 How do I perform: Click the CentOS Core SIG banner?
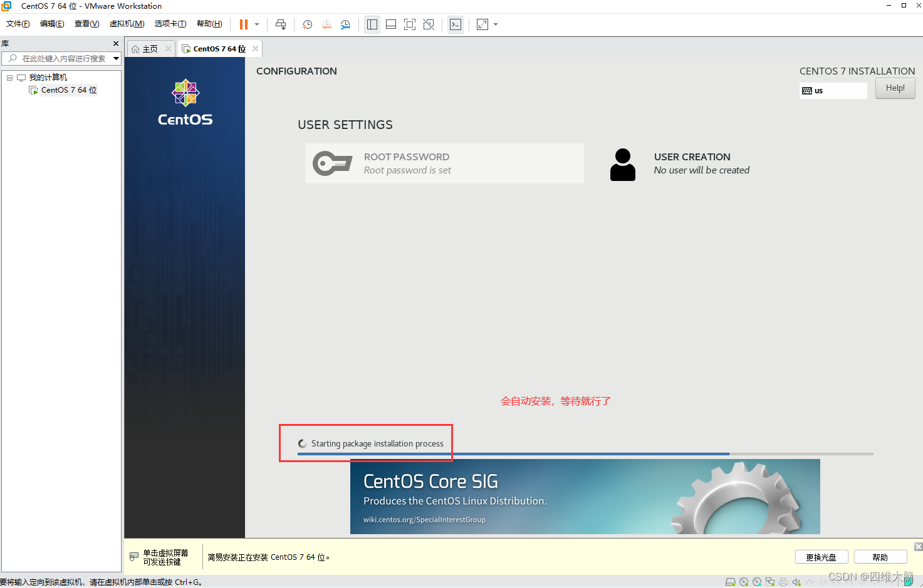tap(585, 497)
